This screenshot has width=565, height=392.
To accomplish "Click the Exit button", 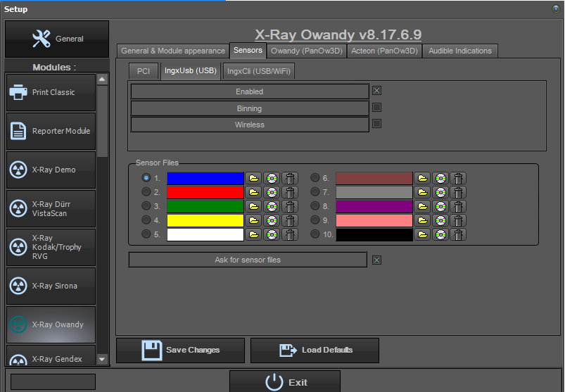I will click(x=285, y=381).
